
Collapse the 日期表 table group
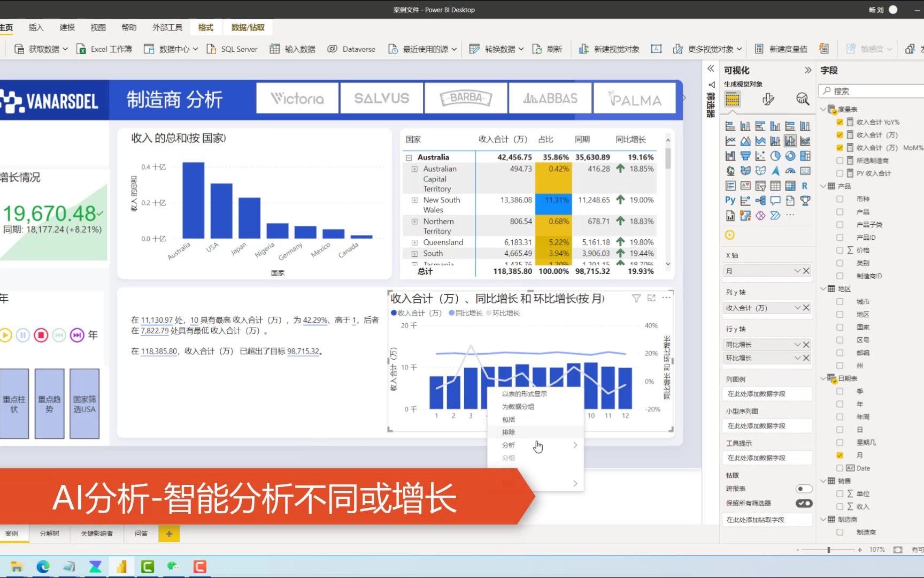click(823, 378)
